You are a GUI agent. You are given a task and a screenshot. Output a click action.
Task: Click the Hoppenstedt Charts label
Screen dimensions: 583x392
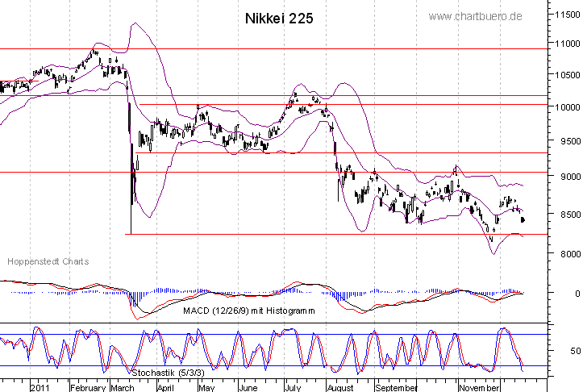tap(48, 261)
